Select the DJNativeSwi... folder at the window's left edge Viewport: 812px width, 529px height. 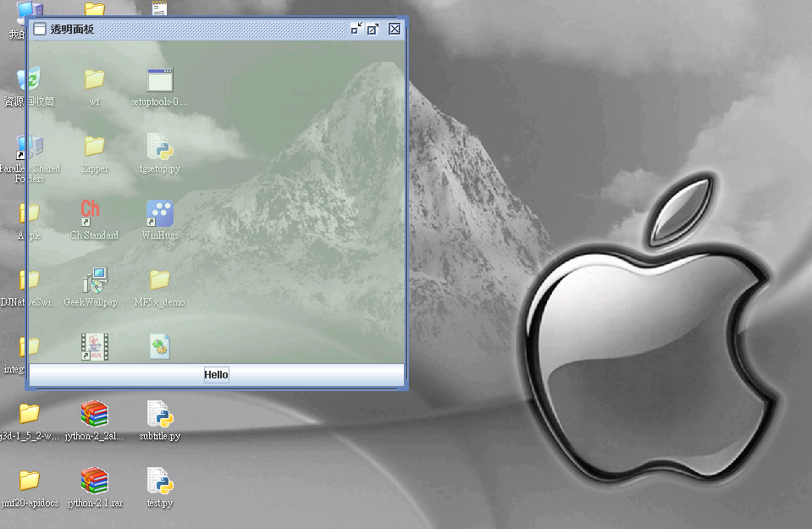[x=30, y=280]
